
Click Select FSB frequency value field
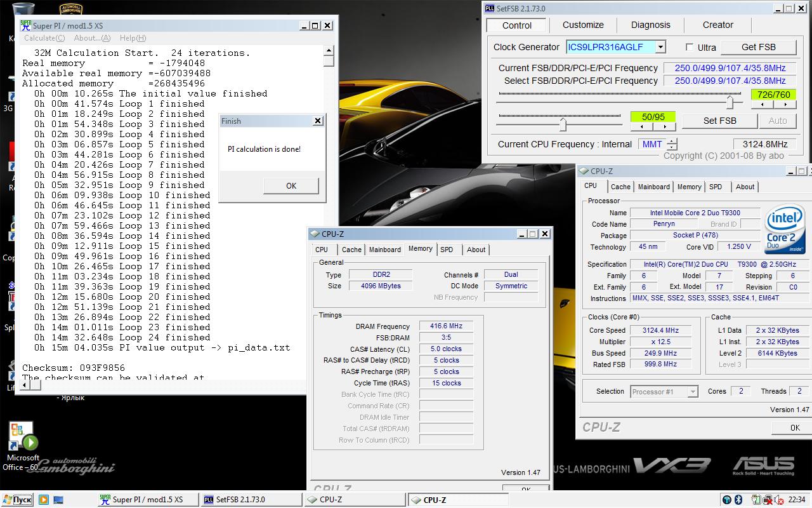(x=730, y=81)
